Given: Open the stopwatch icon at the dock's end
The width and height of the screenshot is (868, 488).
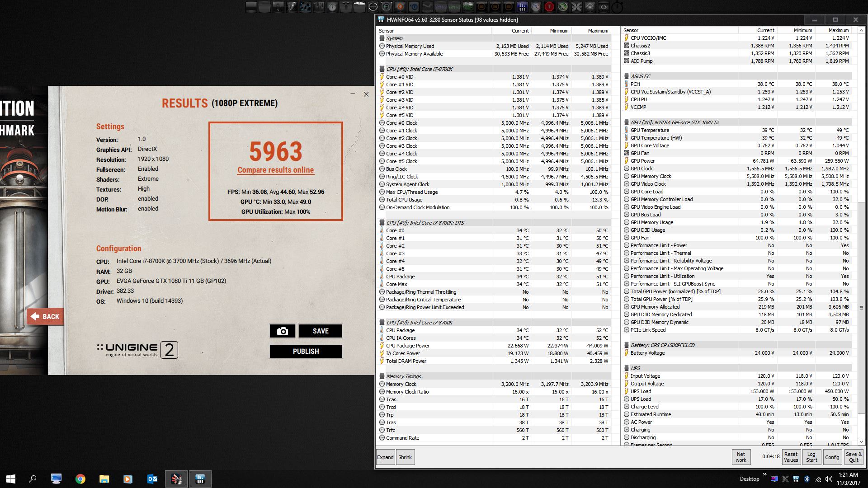Looking at the screenshot, I should point(617,7).
